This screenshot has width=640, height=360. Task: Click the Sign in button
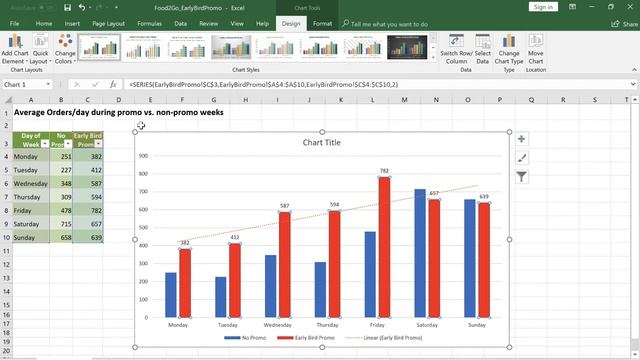coord(543,7)
